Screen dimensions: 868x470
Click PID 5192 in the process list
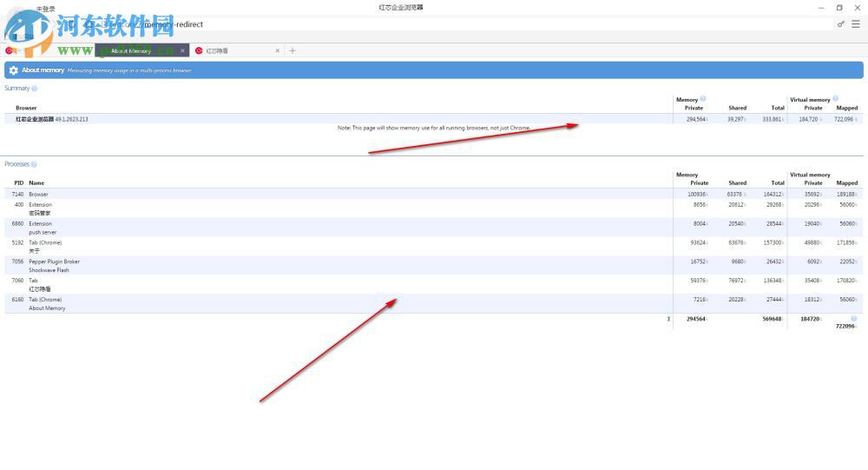[17, 242]
